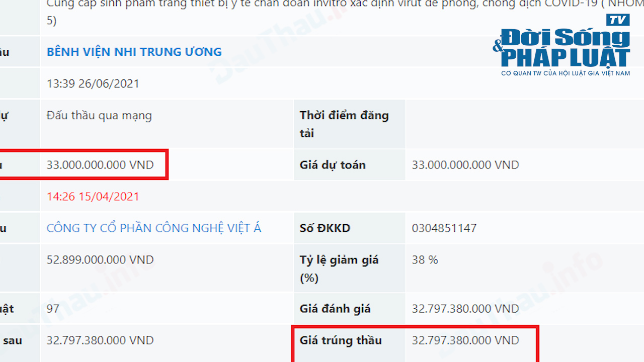The width and height of the screenshot is (644, 362).
Task: Click the timestamp 13:39 26/06/2021
Action: [x=93, y=83]
